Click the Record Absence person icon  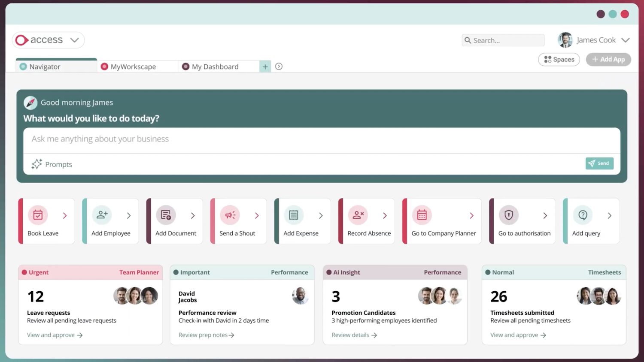(x=358, y=215)
